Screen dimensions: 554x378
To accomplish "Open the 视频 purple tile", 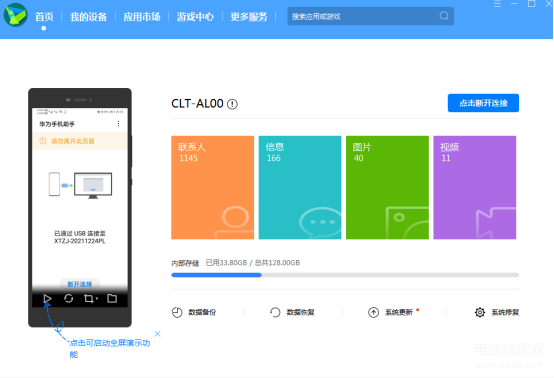I will 475,187.
